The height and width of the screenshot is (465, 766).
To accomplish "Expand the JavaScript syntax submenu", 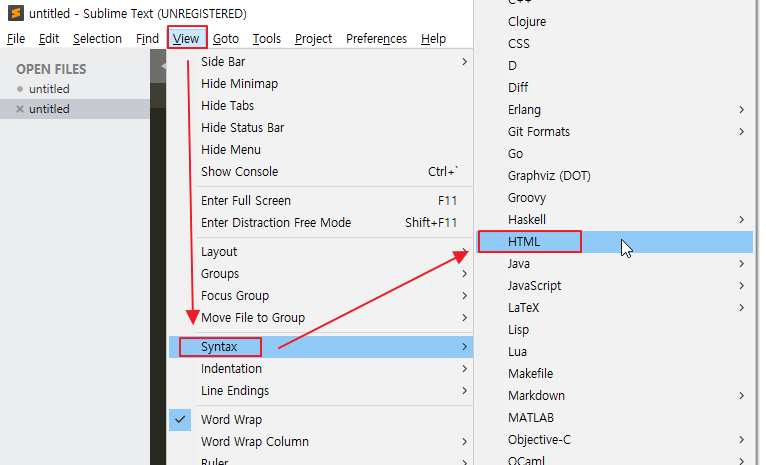I will [x=615, y=285].
